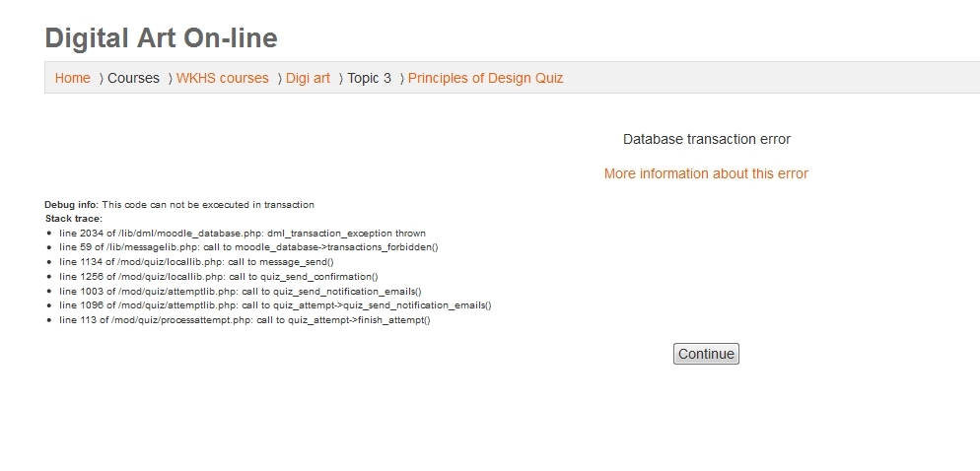Click the Continue button
980x471 pixels.
click(x=706, y=354)
